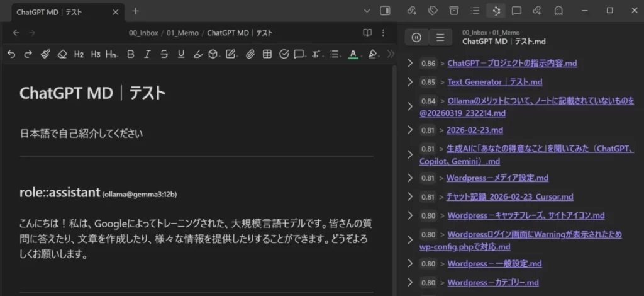This screenshot has width=644, height=296.
Task: Show more toolbar items via double chevron
Action: (391, 54)
